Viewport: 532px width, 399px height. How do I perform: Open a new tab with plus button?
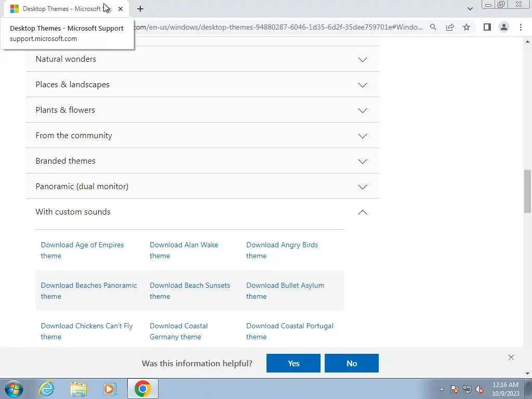[x=140, y=9]
